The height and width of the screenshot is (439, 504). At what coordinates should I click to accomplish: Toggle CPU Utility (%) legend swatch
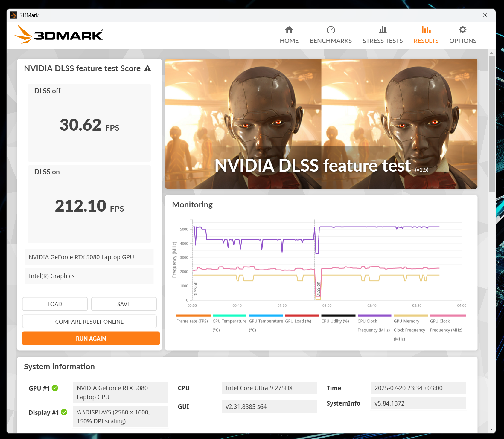click(338, 316)
